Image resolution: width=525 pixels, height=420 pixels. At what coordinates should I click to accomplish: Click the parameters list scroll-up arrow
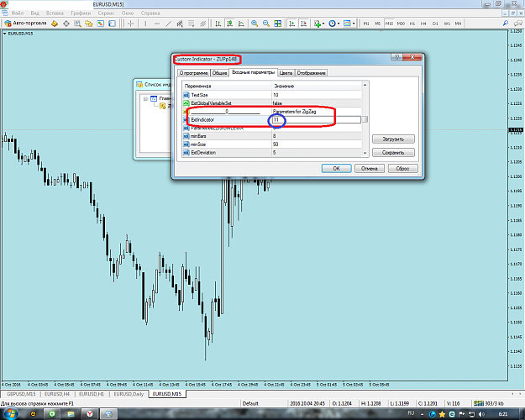[x=365, y=85]
